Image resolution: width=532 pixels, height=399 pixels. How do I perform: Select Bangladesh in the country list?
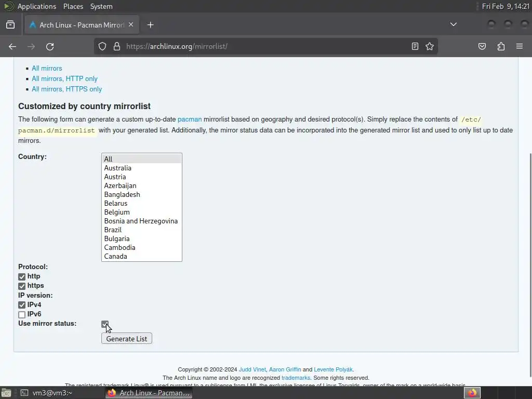pos(141,194)
